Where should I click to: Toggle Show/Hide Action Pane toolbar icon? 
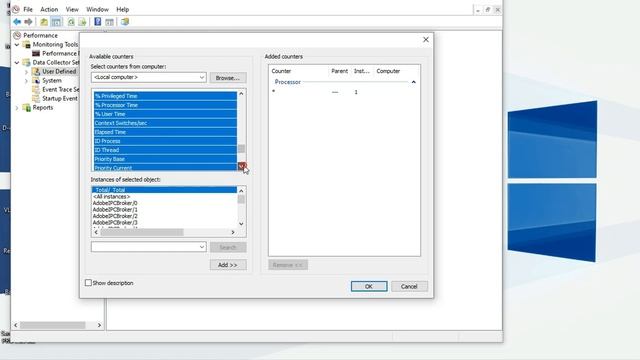click(x=109, y=22)
